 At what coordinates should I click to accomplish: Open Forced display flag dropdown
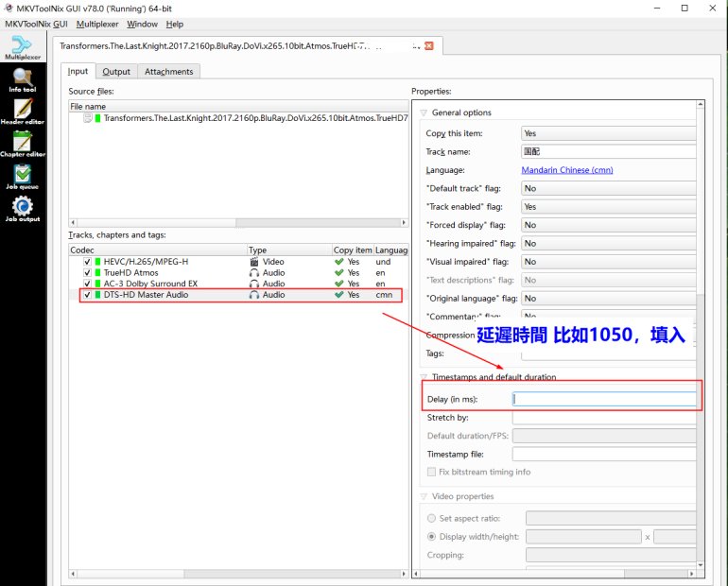[608, 225]
